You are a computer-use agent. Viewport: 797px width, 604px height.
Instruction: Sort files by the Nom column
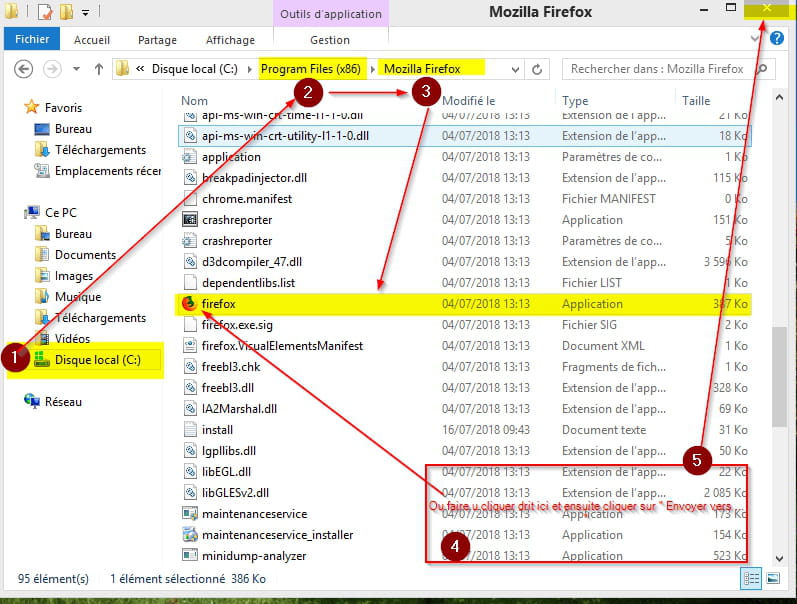pyautogui.click(x=194, y=101)
